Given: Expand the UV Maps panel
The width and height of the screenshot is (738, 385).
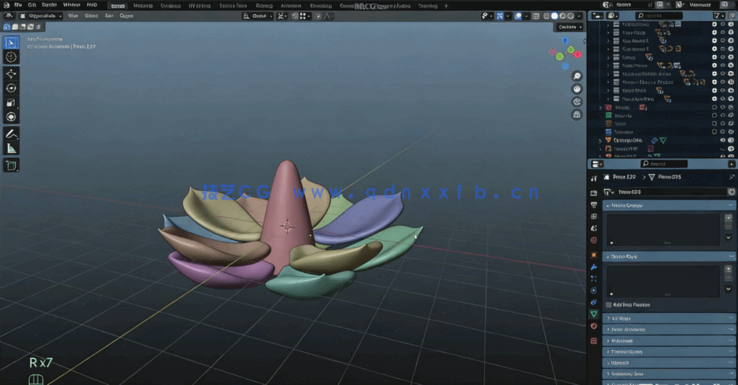Looking at the screenshot, I should click(668, 319).
